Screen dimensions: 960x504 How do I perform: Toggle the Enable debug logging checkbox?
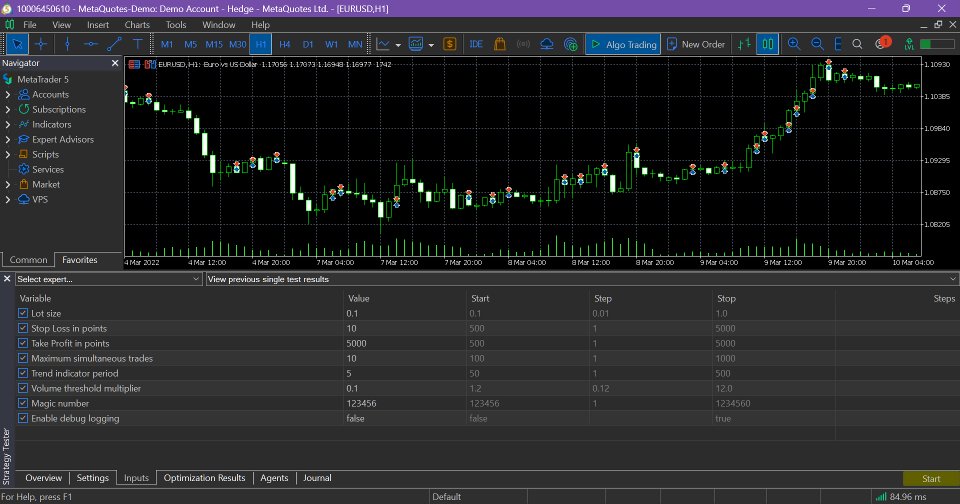23,418
